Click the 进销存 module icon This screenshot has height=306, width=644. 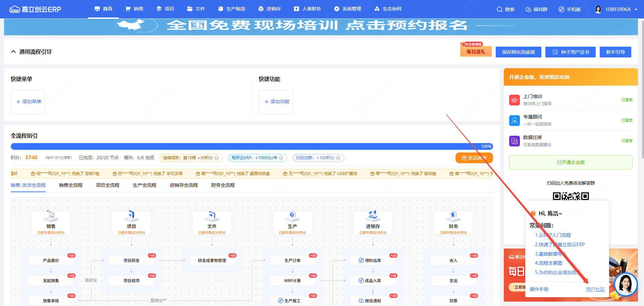pos(373,215)
